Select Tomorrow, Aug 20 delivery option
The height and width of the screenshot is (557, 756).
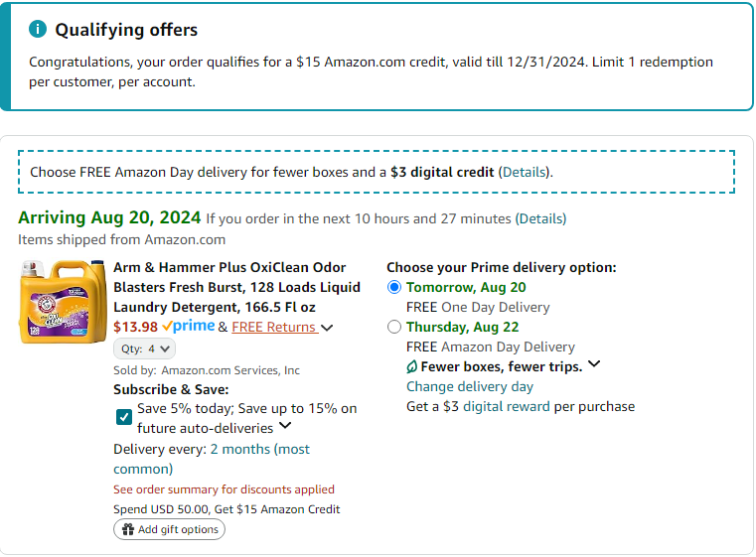pyautogui.click(x=395, y=287)
